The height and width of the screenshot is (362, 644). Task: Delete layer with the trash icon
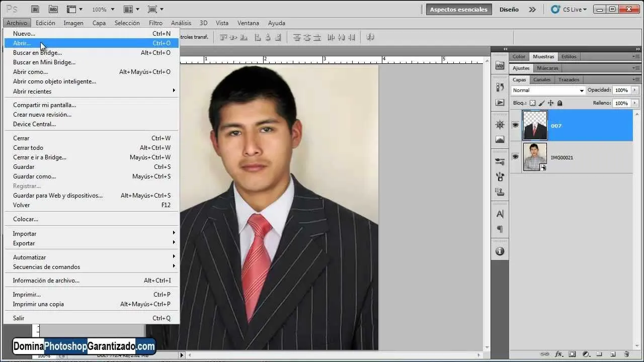coord(626,354)
